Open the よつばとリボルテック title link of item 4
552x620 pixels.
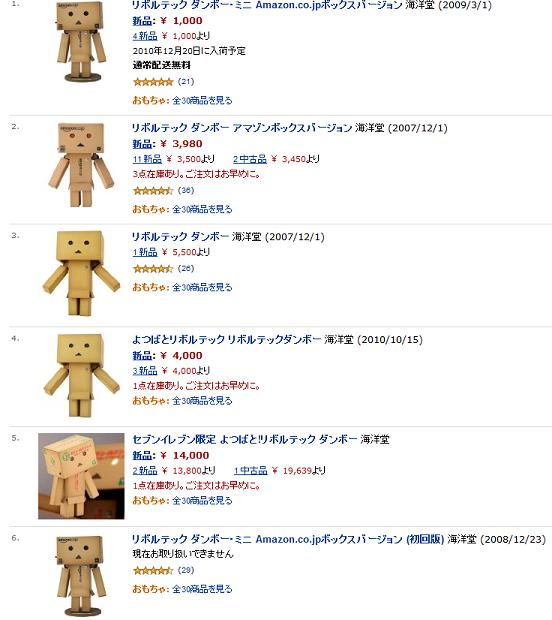click(x=226, y=340)
